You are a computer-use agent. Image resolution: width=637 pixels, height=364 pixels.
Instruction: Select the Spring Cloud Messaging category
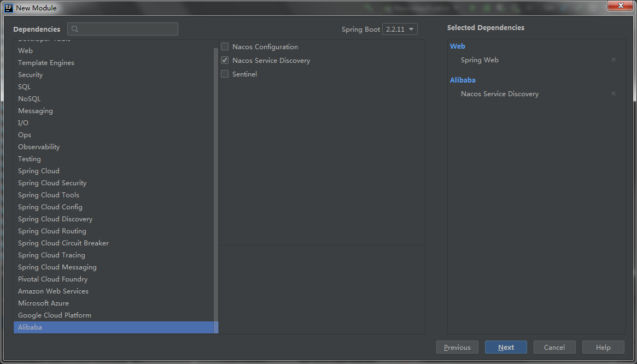(114, 267)
